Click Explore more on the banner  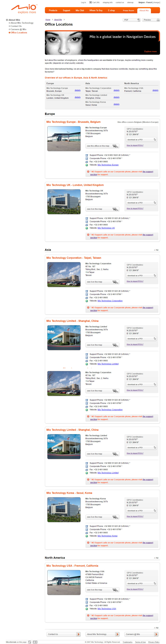(x=150, y=51)
